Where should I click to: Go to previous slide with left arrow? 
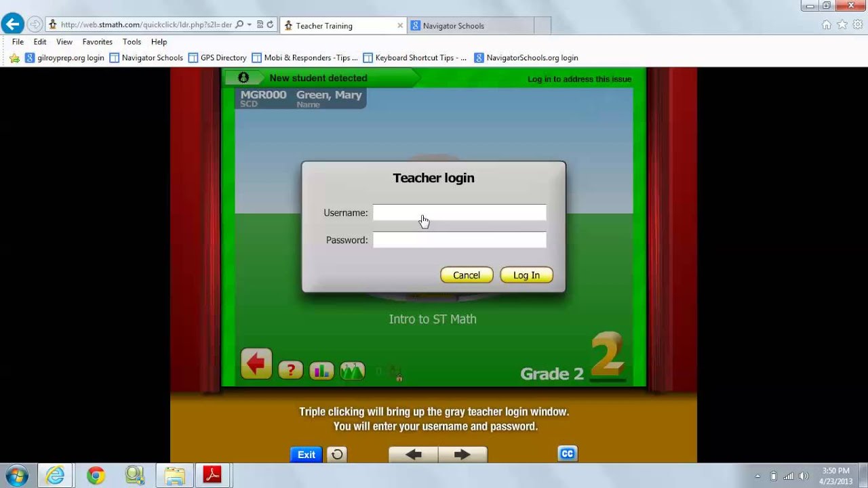pyautogui.click(x=413, y=455)
